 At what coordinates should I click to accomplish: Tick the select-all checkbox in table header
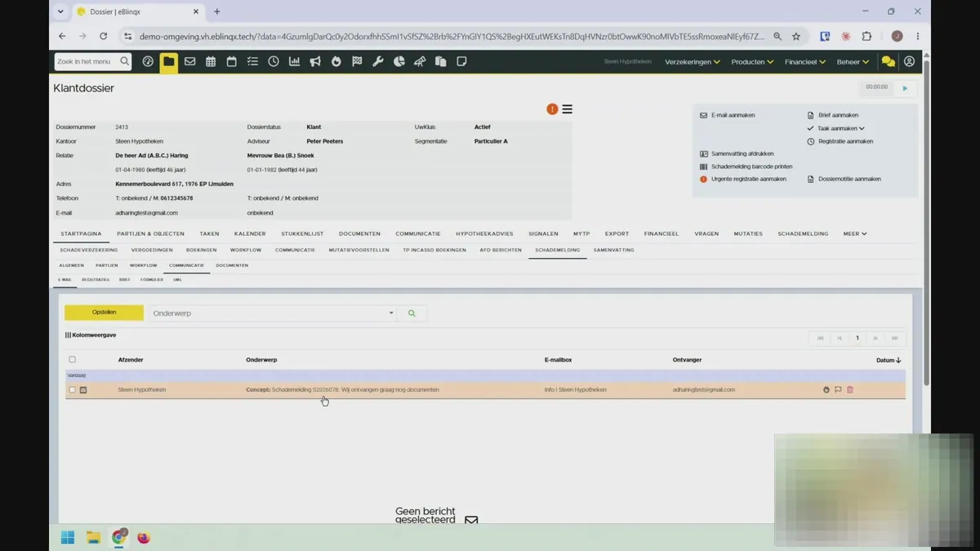(x=72, y=360)
